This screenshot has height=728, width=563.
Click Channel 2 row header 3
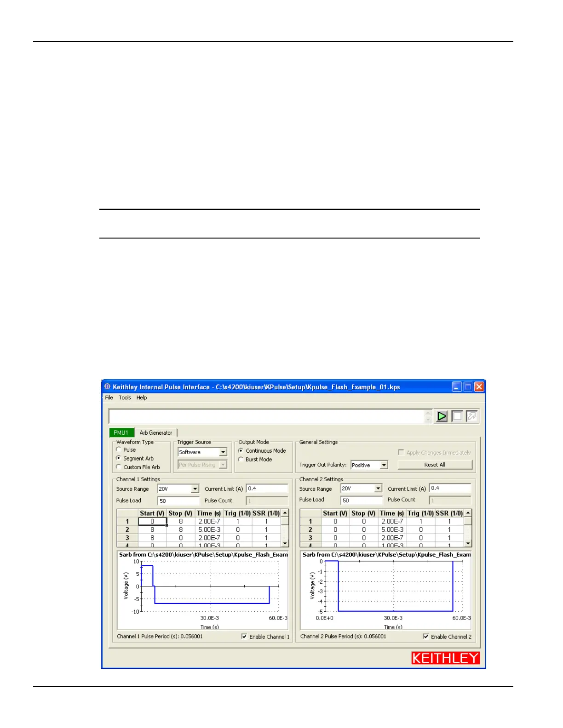click(310, 538)
